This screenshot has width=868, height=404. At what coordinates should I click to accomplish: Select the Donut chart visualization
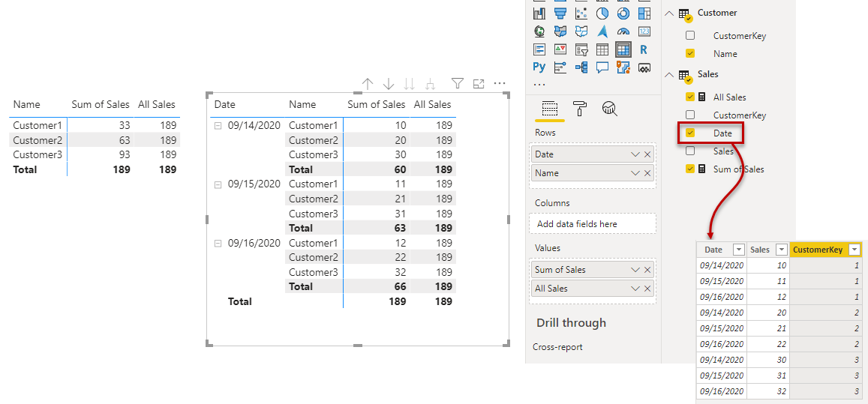click(x=623, y=13)
